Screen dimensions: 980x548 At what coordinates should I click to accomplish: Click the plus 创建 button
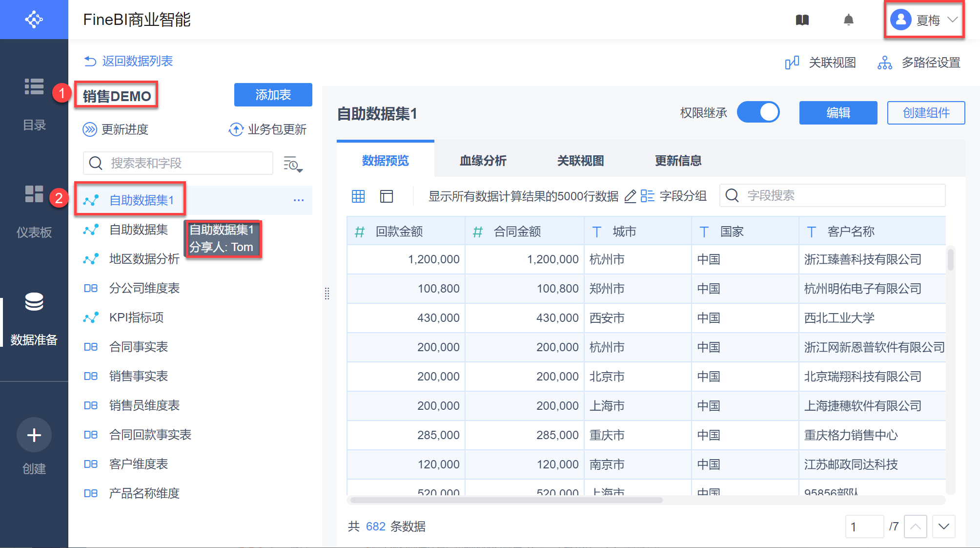point(34,435)
